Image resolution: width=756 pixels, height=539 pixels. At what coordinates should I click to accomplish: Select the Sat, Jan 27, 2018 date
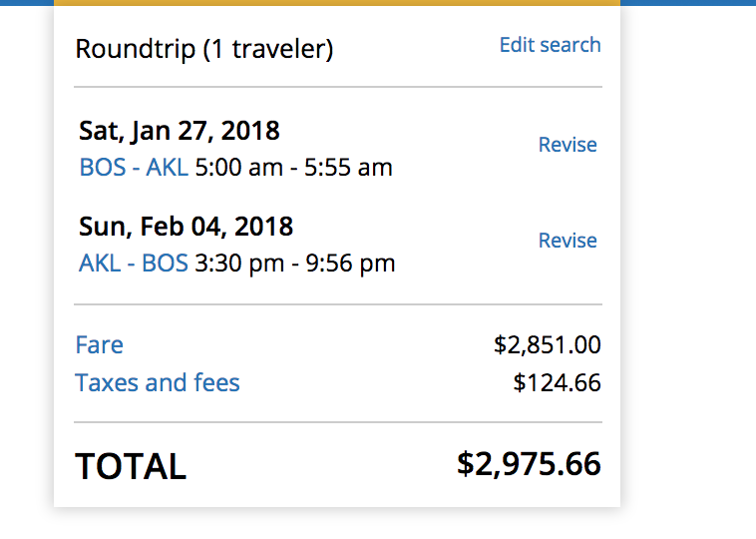[x=180, y=131]
